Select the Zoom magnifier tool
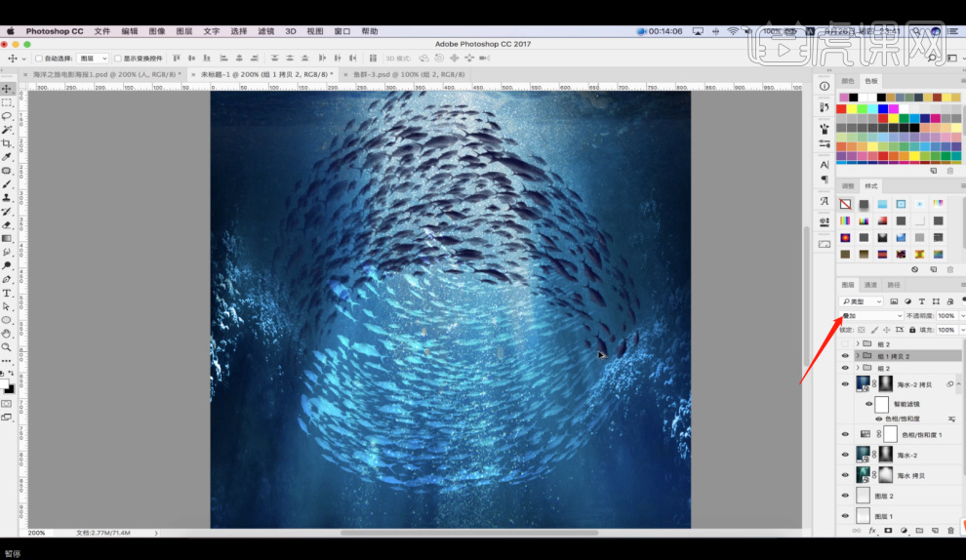This screenshot has width=966, height=560. click(7, 347)
